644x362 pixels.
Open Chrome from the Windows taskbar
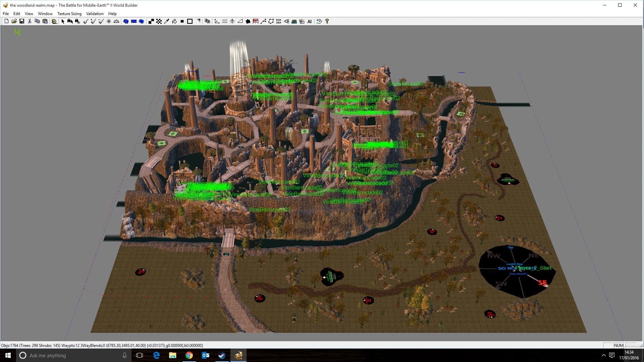point(189,355)
